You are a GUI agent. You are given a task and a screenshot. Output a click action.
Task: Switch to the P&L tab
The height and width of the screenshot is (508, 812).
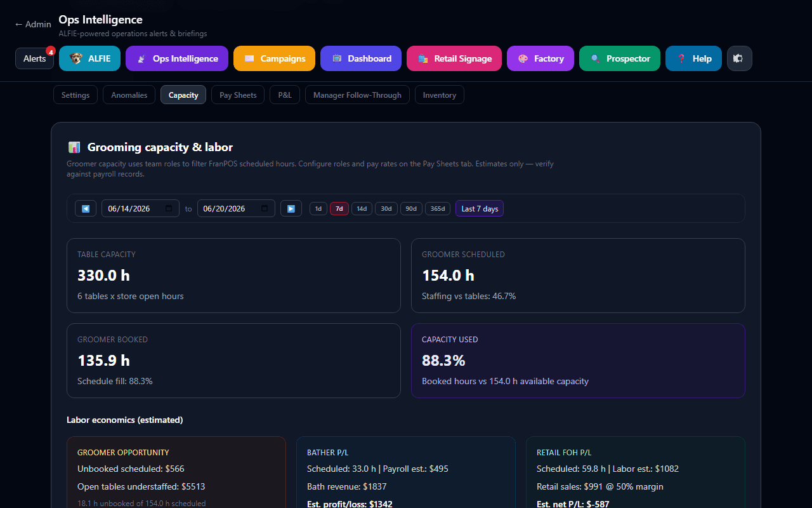point(285,95)
